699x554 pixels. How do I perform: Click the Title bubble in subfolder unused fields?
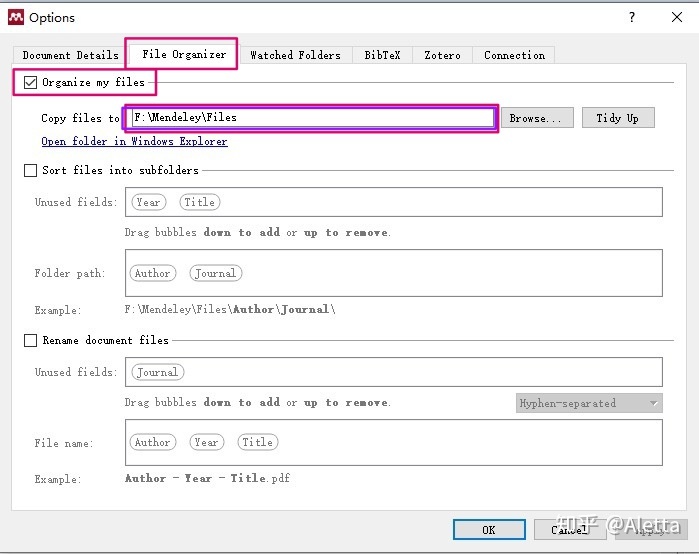[200, 202]
